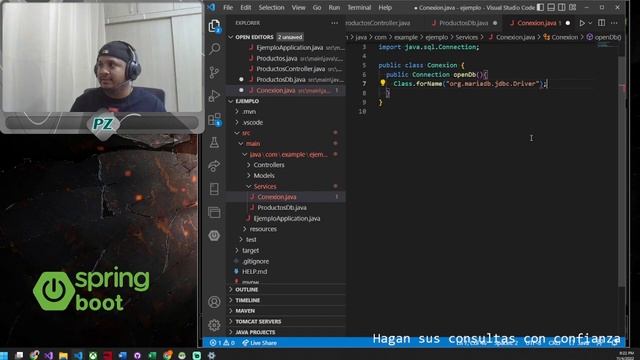Split the editor to the right

tap(602, 23)
